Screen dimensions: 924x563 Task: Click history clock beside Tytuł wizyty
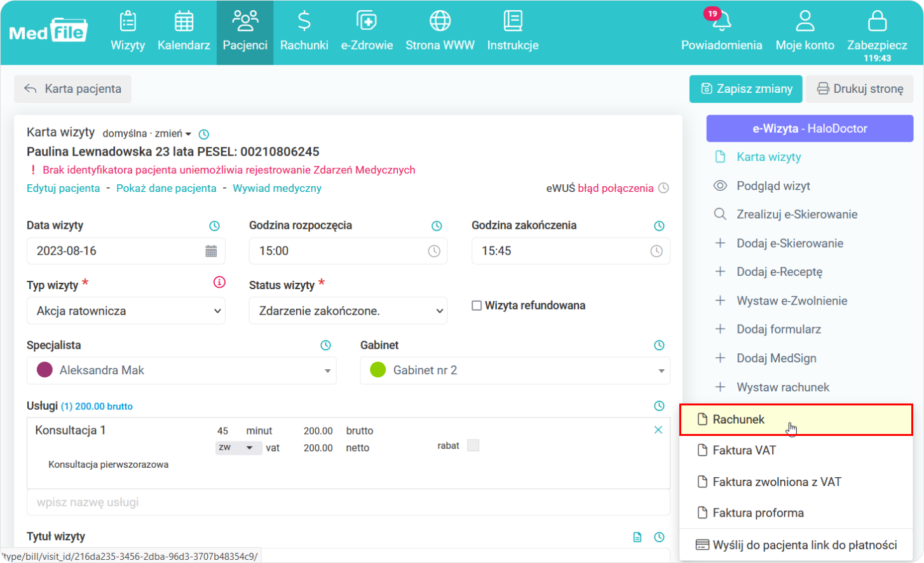click(x=659, y=537)
